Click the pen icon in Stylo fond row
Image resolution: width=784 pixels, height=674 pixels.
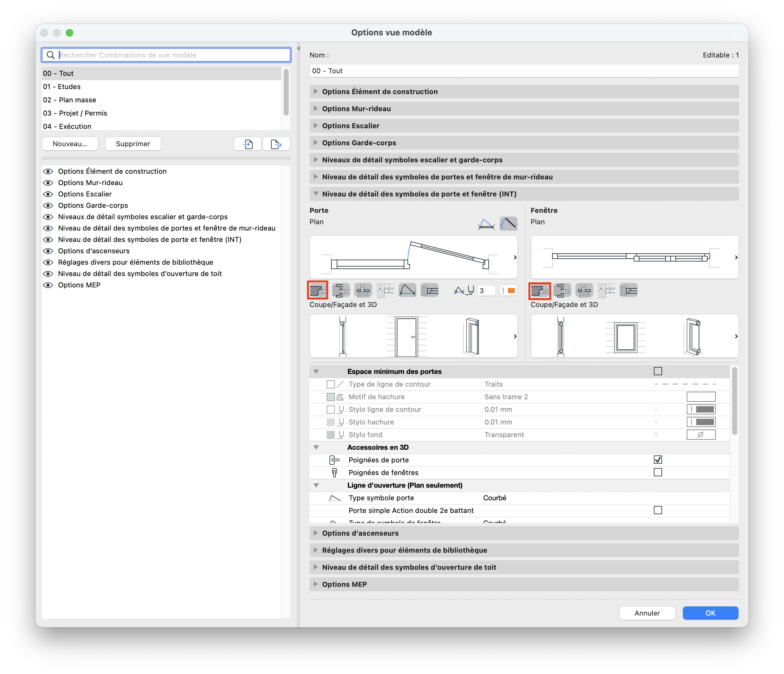coord(341,435)
